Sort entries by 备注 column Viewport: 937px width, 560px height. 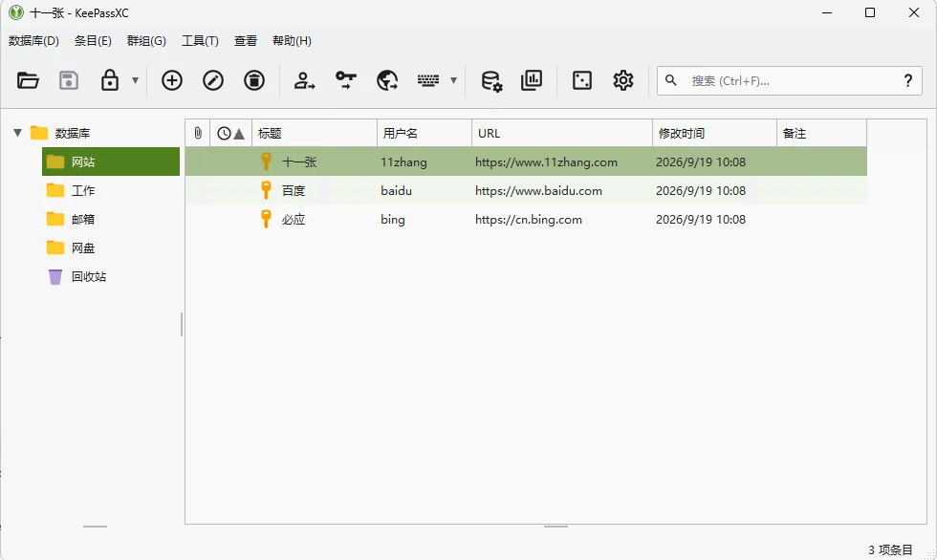click(821, 133)
